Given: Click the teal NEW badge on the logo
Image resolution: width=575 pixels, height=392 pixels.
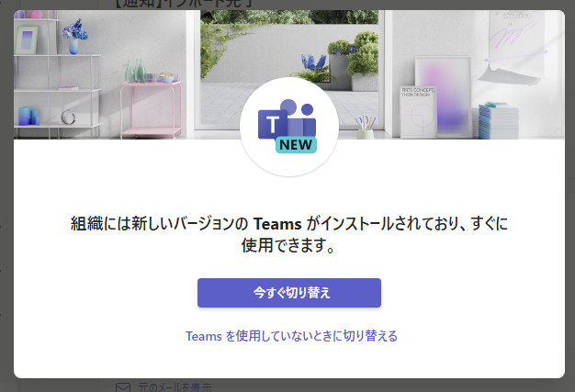Looking at the screenshot, I should point(296,145).
